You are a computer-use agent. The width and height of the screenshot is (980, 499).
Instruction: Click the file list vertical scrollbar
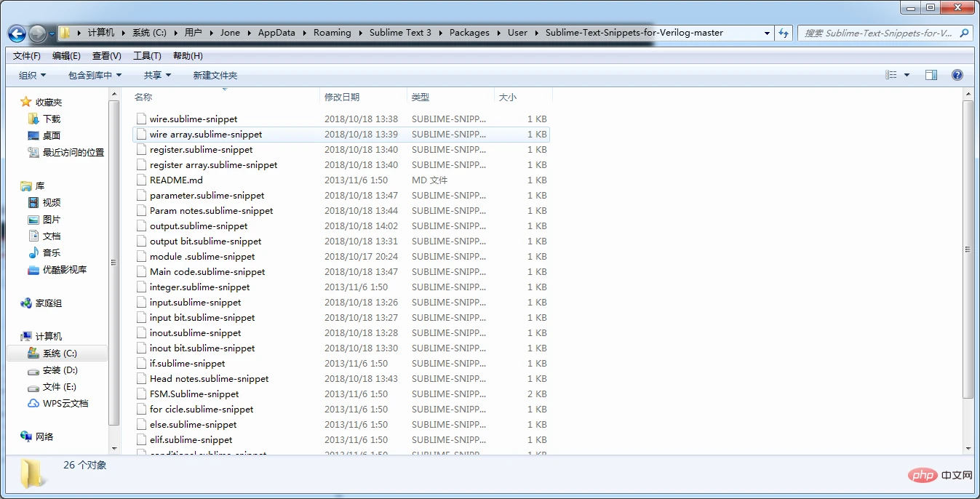967,247
